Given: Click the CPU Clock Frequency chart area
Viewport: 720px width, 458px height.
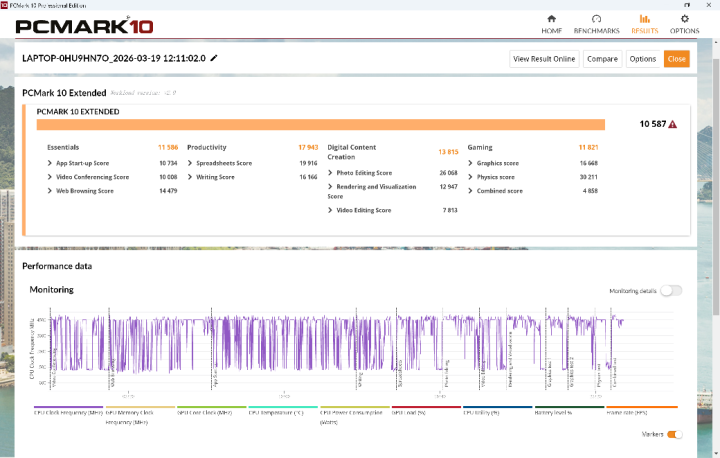Looking at the screenshot, I should tap(362, 349).
